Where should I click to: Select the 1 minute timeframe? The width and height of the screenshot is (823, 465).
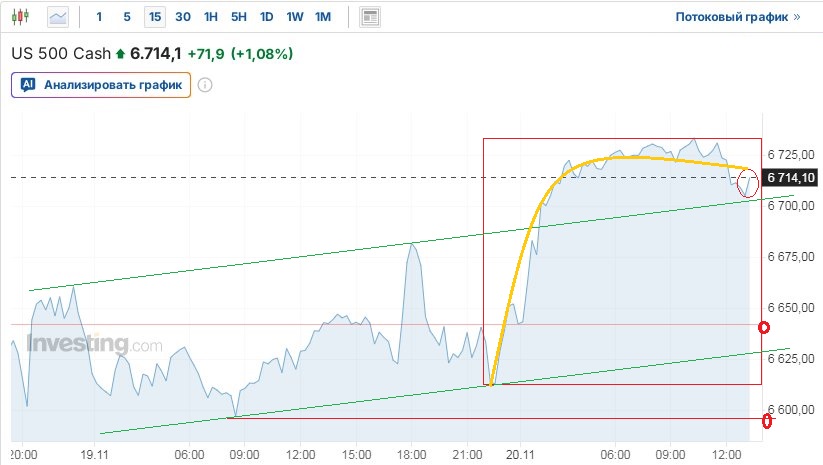(99, 17)
